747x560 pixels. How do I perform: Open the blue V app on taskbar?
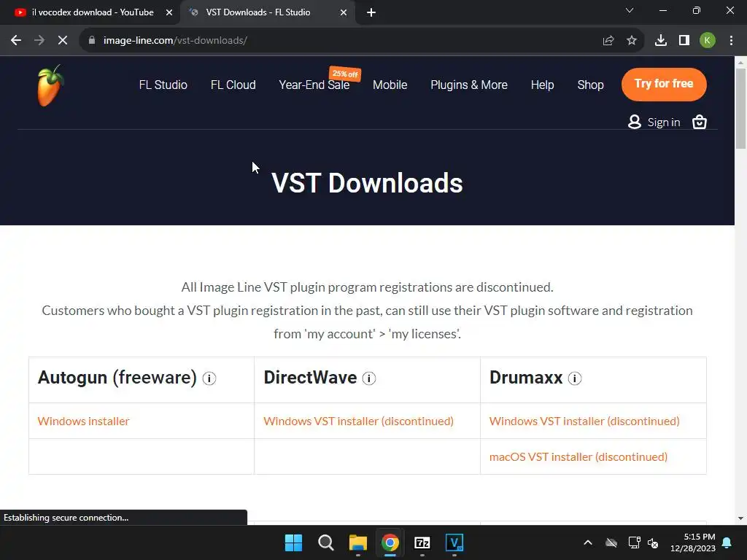(454, 542)
